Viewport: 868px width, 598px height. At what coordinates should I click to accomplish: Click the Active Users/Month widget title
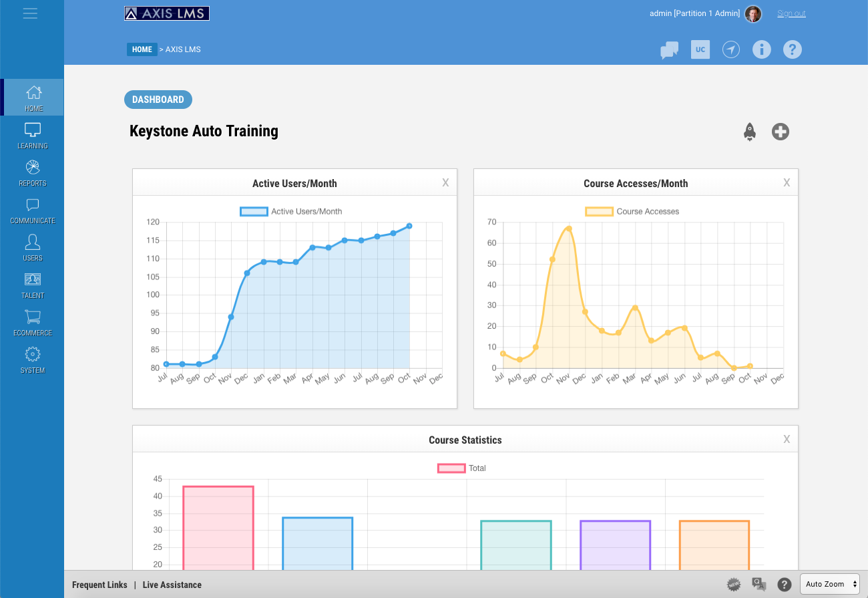click(x=294, y=183)
